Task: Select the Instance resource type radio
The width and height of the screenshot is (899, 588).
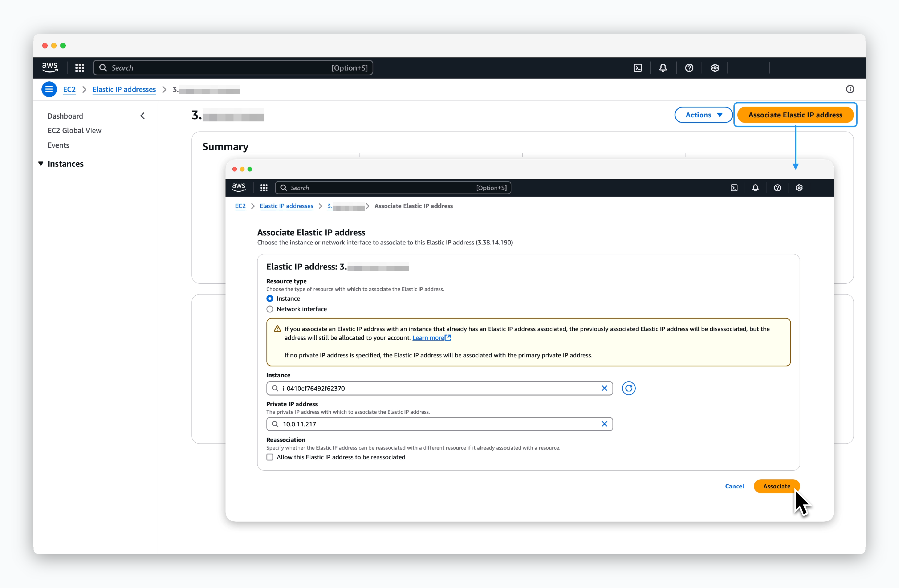Action: (x=270, y=298)
